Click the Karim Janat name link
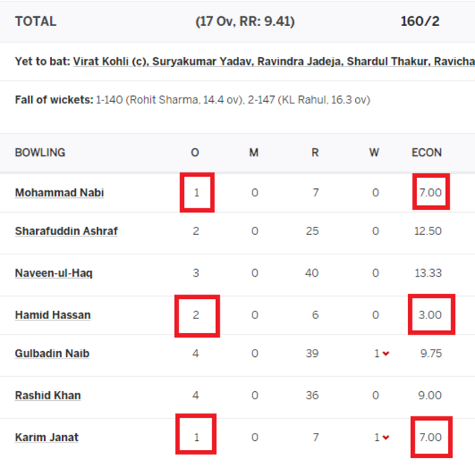The width and height of the screenshot is (475, 476). 47,437
